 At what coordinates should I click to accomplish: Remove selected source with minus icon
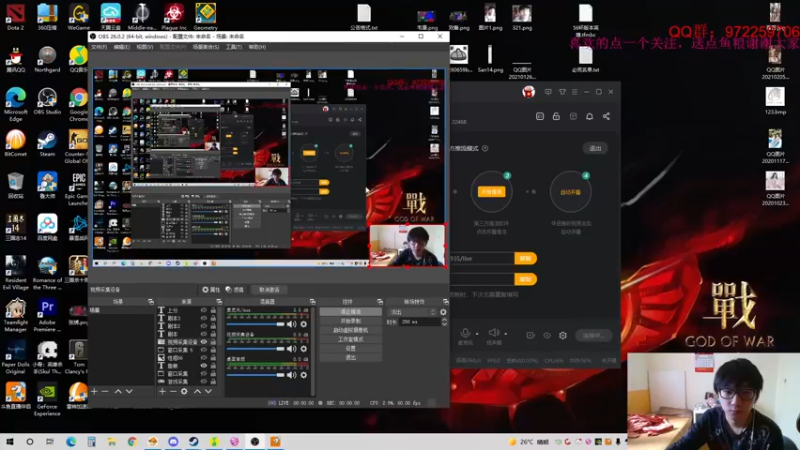pos(173,391)
